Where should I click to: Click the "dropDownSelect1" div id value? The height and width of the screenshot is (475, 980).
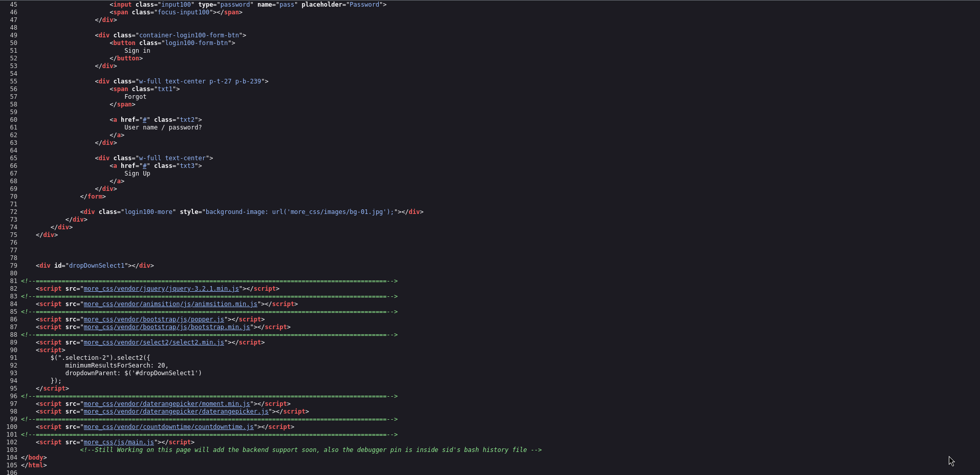pos(97,266)
